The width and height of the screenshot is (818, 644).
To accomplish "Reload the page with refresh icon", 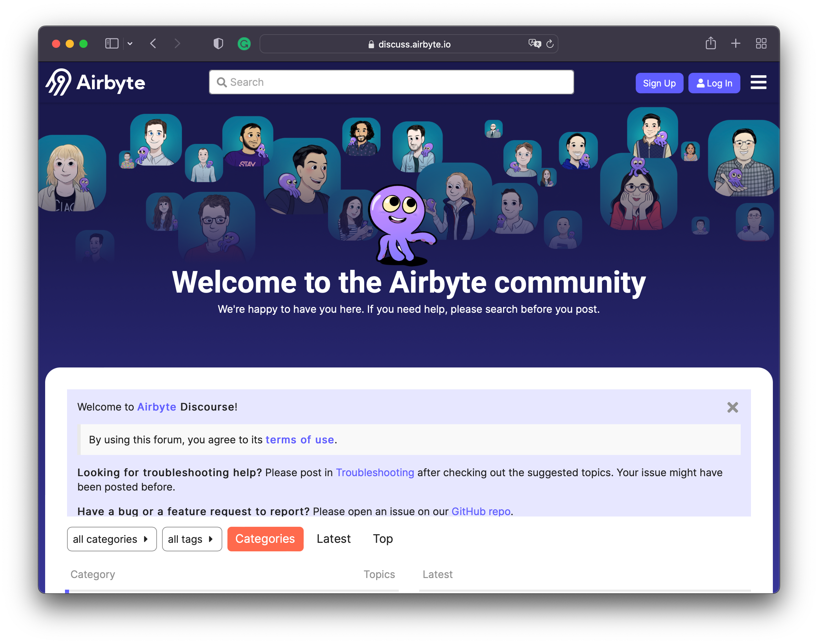I will (x=550, y=44).
